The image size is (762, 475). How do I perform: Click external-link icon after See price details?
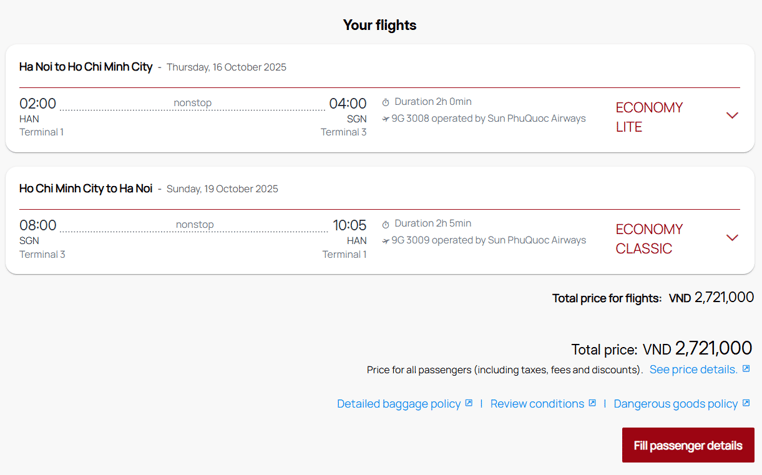[746, 369]
